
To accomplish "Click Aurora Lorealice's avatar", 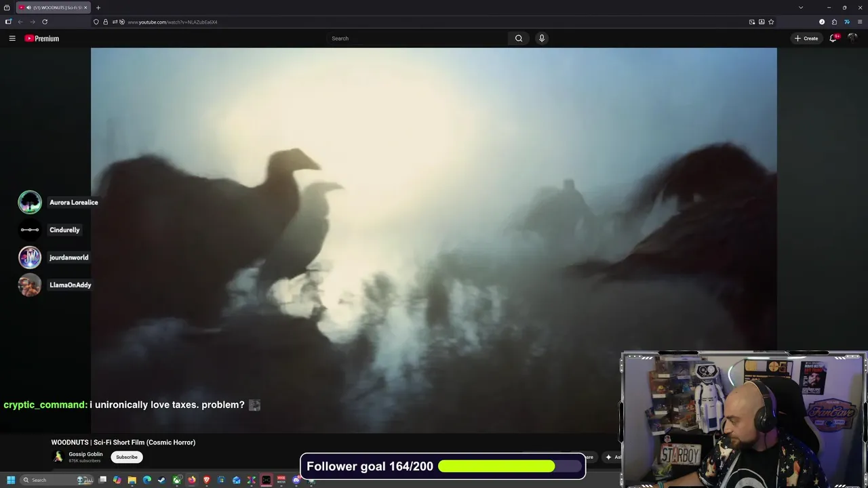I will [30, 202].
